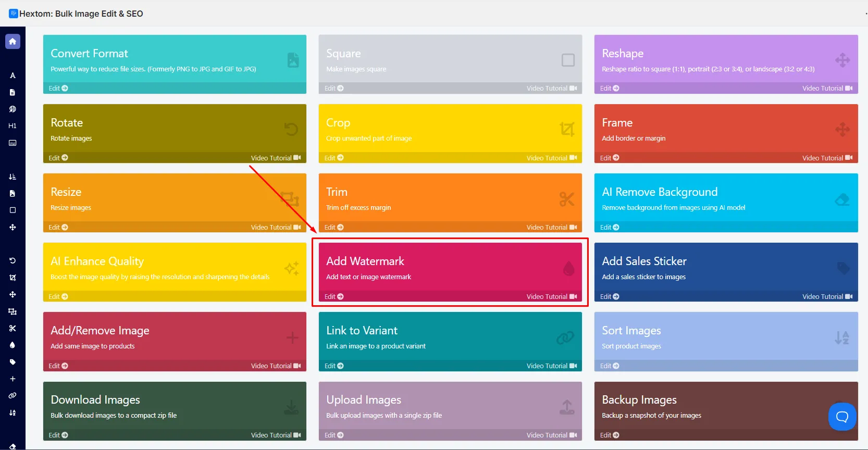Click the caption box icon under H1
868x450 pixels.
pos(13,143)
